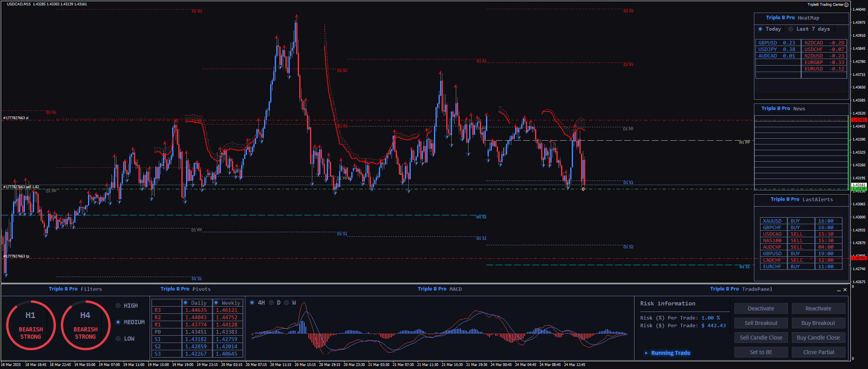The image size is (868, 369).
Task: Set the MACD timeframe to D
Action: coord(271,303)
